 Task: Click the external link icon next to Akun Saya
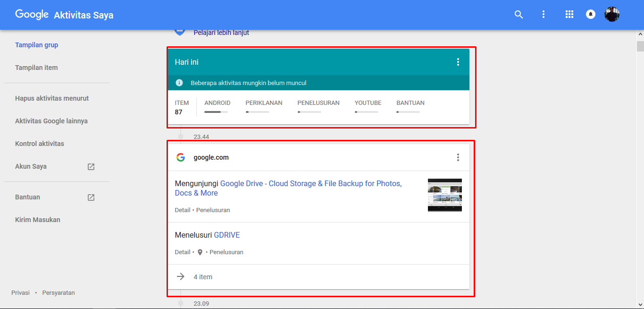(x=91, y=167)
